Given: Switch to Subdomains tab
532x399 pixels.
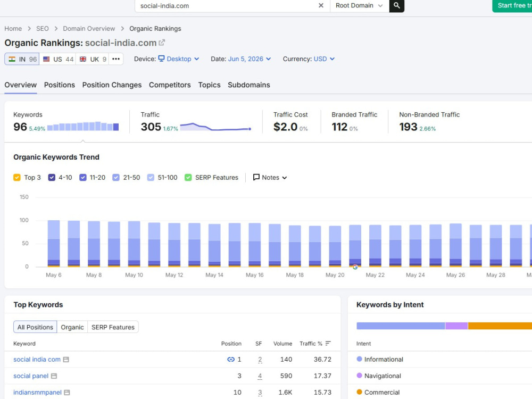Looking at the screenshot, I should click(248, 85).
